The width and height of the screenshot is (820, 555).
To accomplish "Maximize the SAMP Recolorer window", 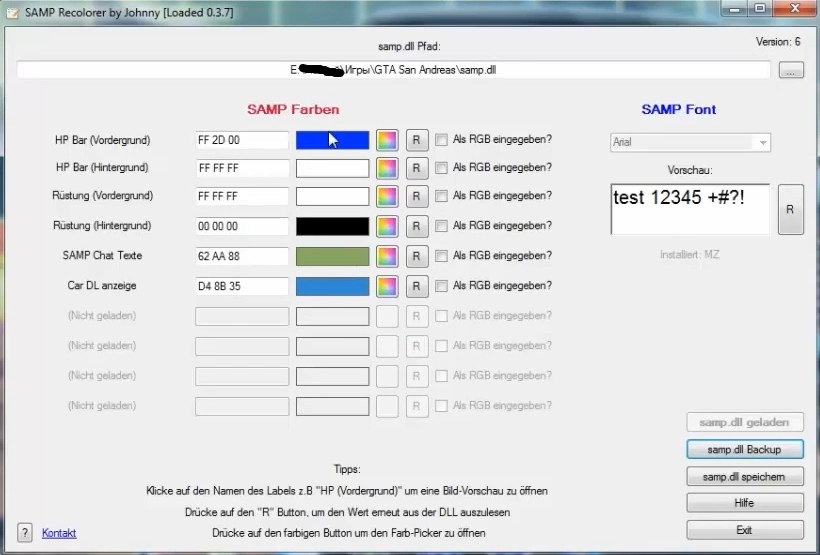I will coord(760,8).
